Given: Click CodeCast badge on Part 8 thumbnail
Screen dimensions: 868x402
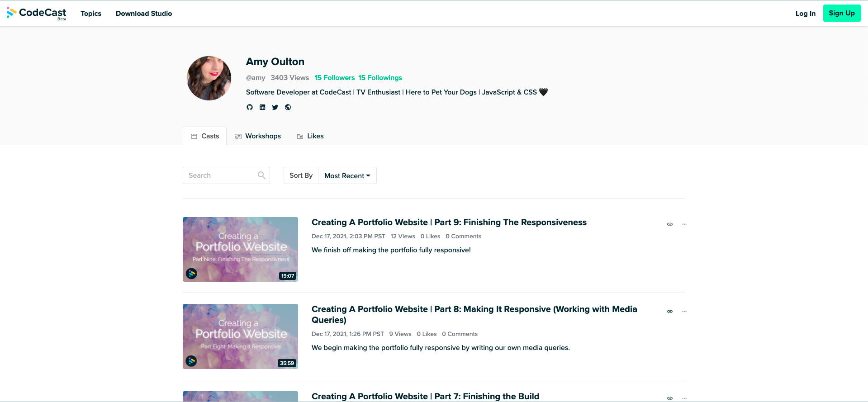Looking at the screenshot, I should [191, 361].
